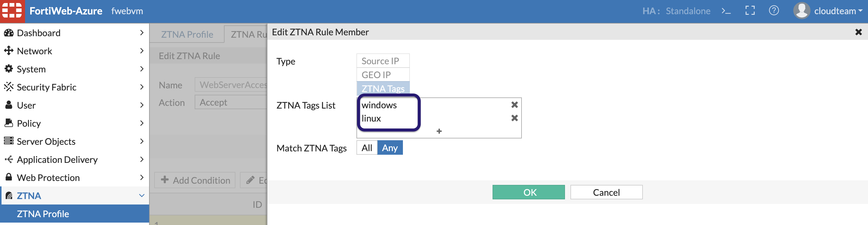
Task: Open ZTNA Profile in sidebar
Action: [75, 214]
